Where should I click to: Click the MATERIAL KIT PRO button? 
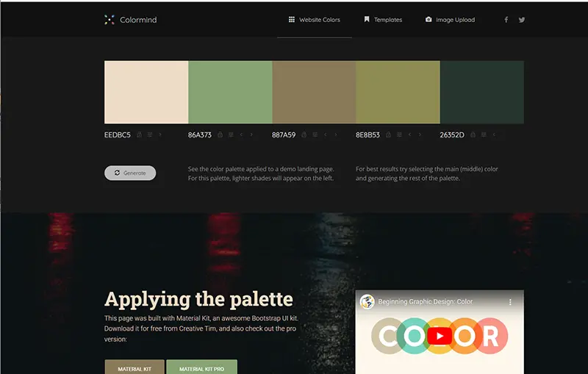click(x=201, y=367)
